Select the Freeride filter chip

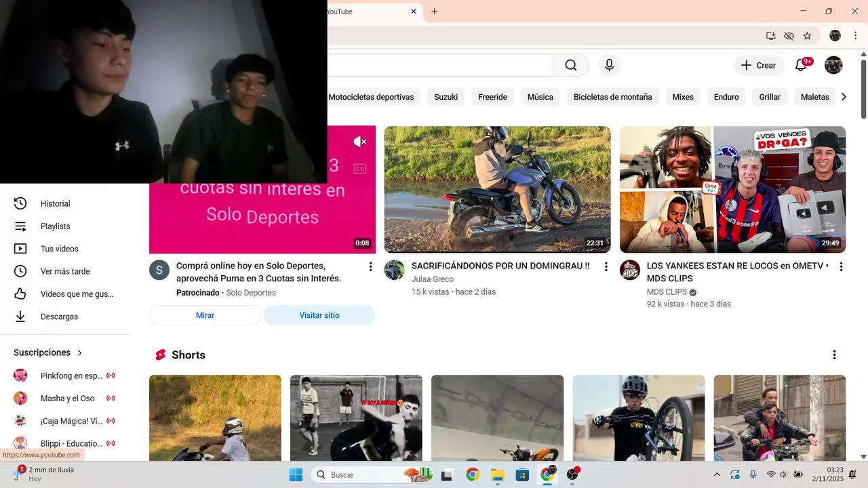tap(492, 97)
